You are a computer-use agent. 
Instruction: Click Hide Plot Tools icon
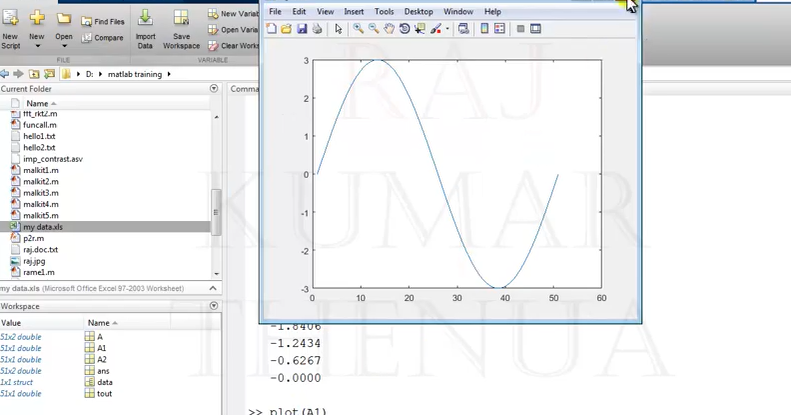pyautogui.click(x=521, y=29)
